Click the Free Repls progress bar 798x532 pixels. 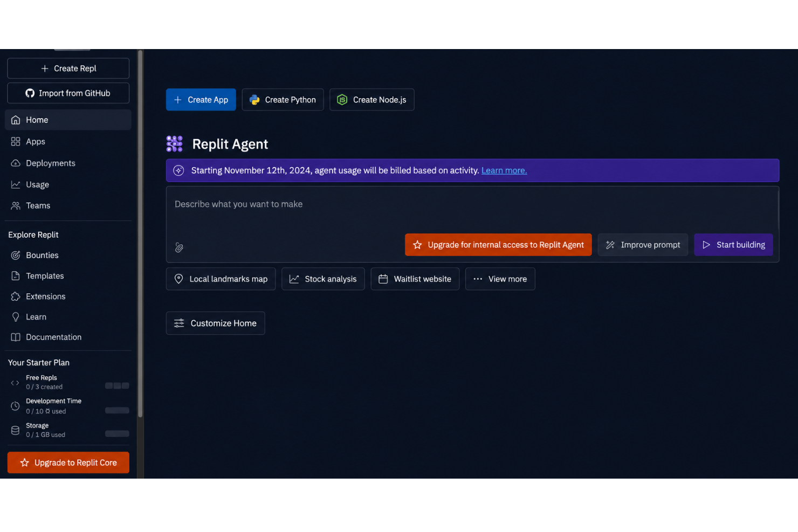117,385
